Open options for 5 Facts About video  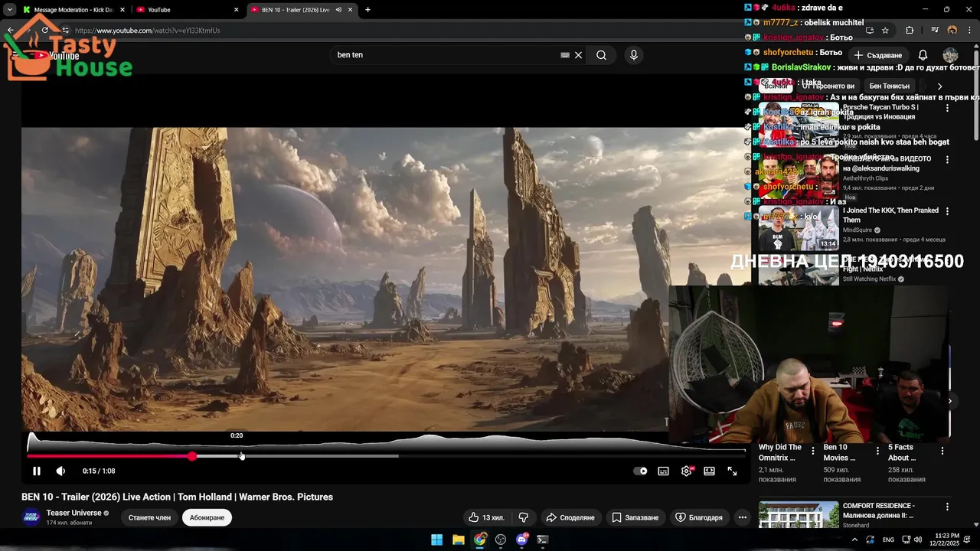pos(942,452)
